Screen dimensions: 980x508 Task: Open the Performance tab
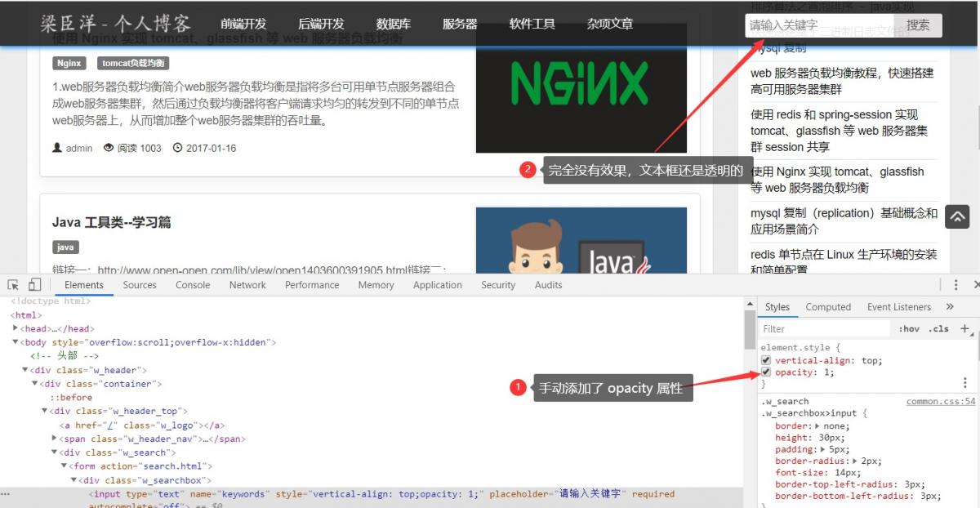point(312,285)
